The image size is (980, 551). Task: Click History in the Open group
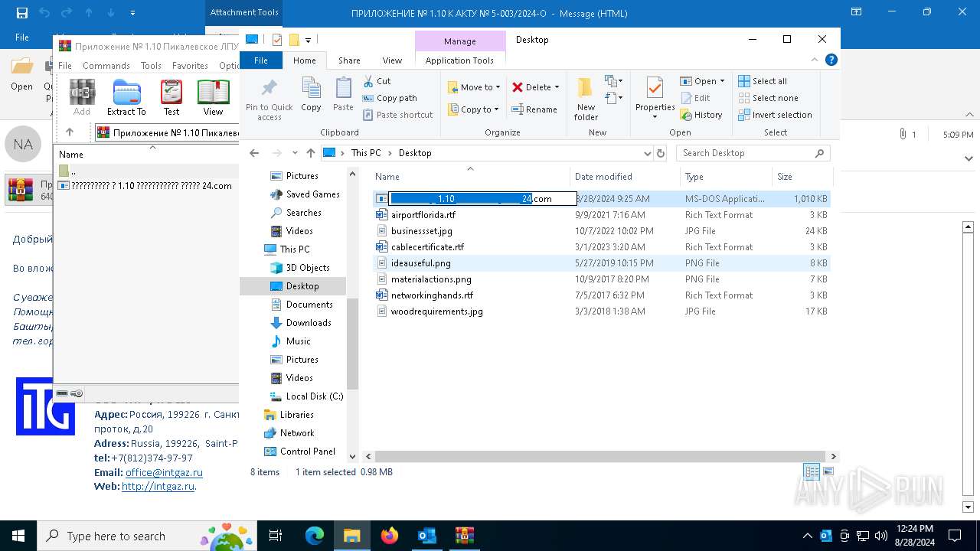(701, 115)
